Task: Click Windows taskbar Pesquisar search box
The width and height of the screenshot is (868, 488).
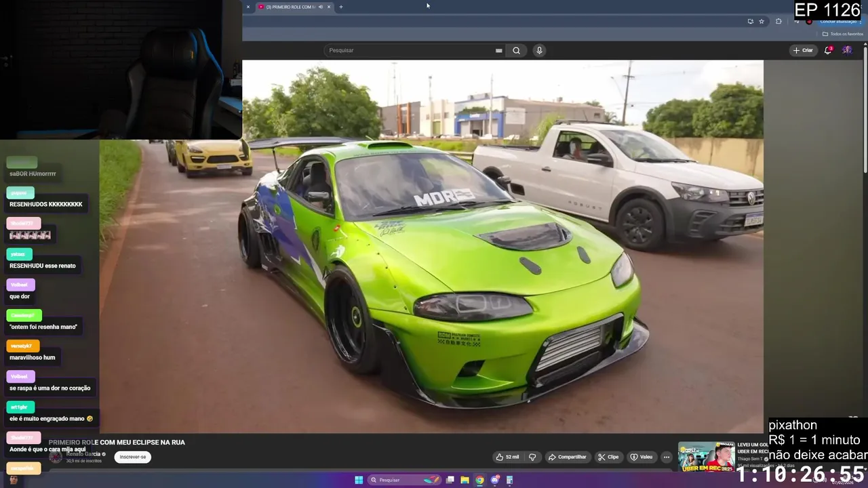Action: (x=405, y=480)
